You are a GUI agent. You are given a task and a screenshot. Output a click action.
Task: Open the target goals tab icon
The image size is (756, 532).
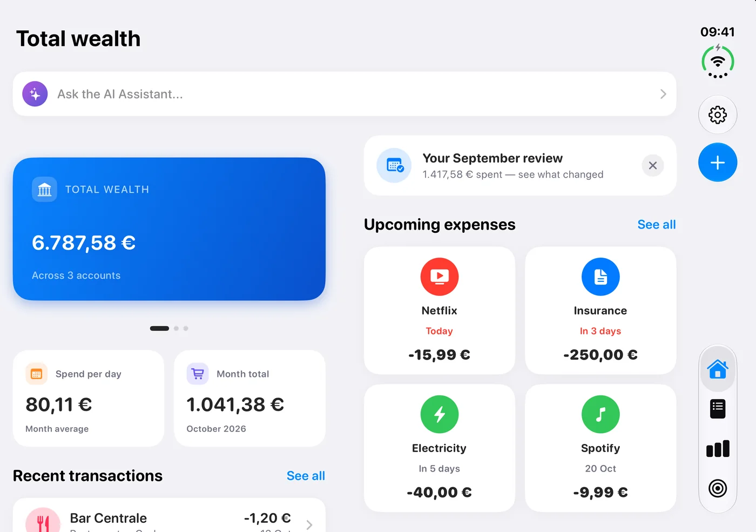point(718,489)
